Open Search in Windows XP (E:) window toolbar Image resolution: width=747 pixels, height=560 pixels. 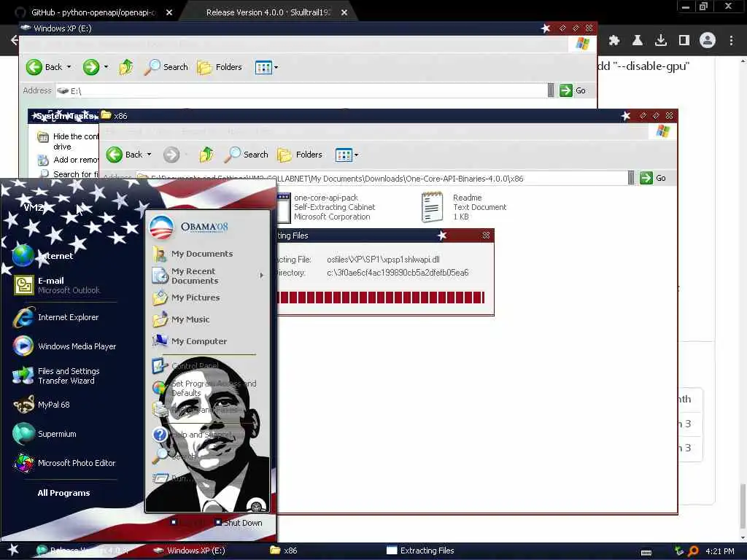pos(166,67)
